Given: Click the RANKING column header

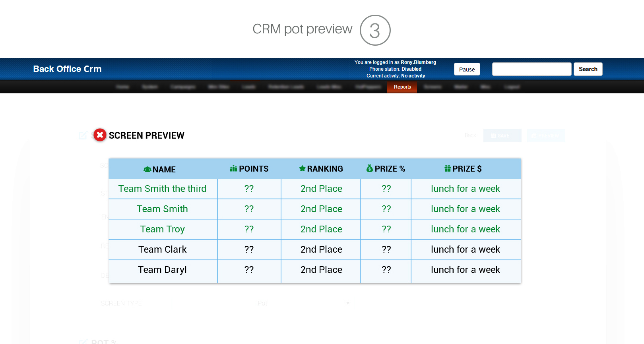Looking at the screenshot, I should pyautogui.click(x=321, y=169).
